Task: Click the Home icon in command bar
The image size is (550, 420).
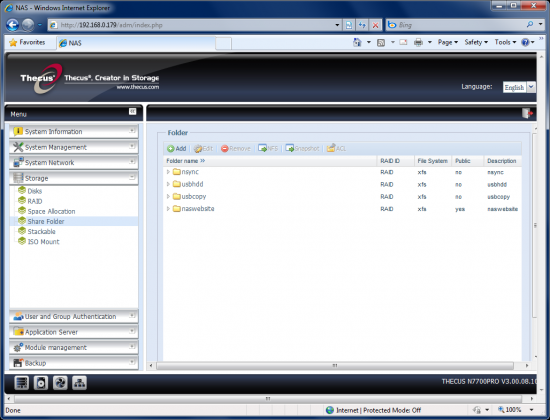Action: click(357, 42)
